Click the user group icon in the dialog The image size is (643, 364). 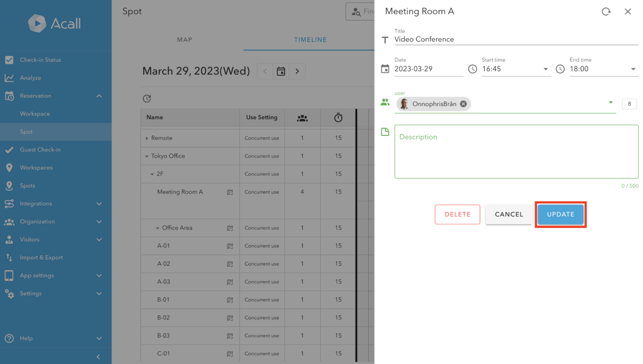[x=385, y=102]
